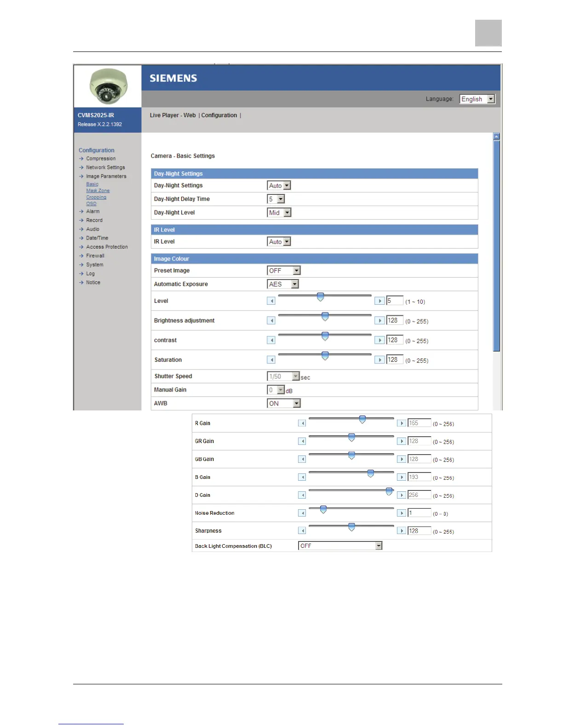This screenshot has width=563, height=728.
Task: Increase Sharpness with the right arrow
Action: [402, 531]
